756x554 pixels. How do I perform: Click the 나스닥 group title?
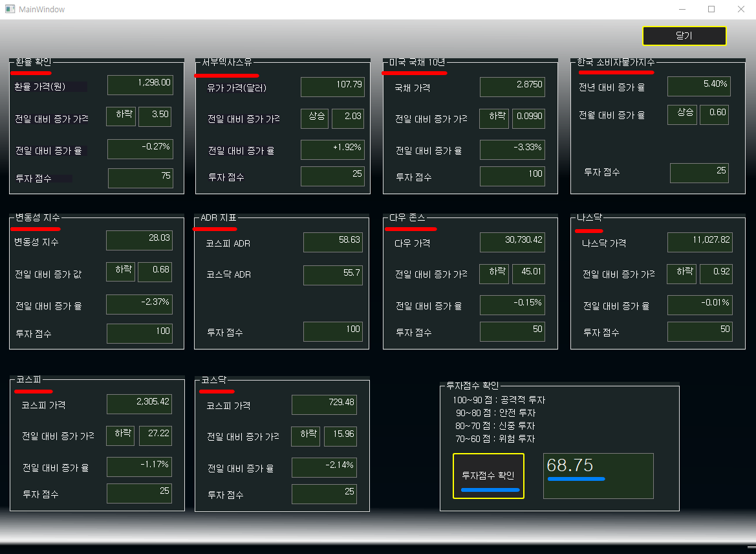coord(589,217)
